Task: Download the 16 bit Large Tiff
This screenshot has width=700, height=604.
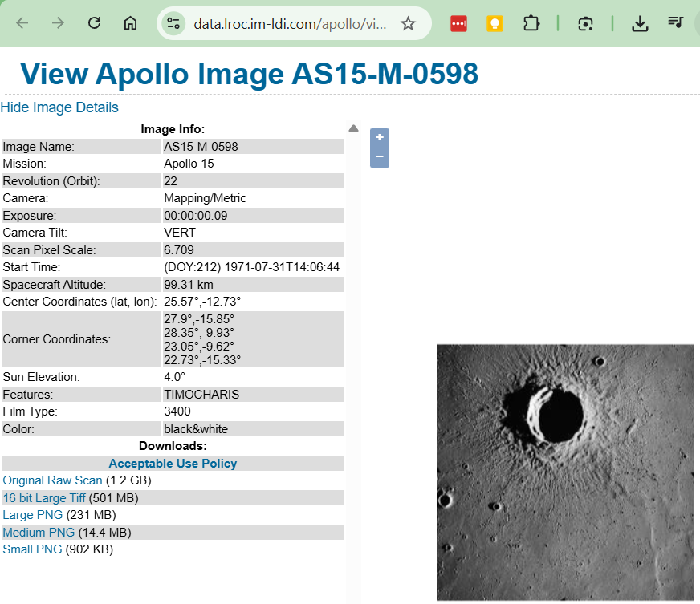Action: [44, 498]
